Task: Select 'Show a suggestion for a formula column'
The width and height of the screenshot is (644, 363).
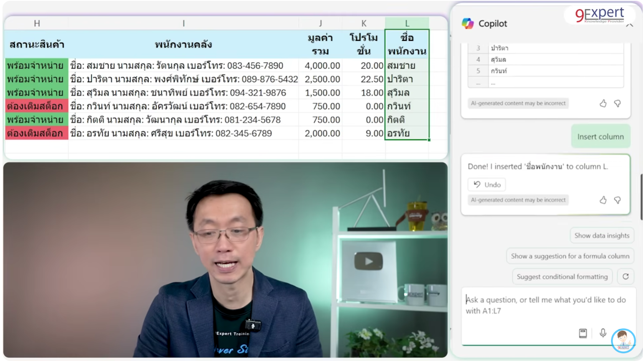Action: tap(570, 256)
